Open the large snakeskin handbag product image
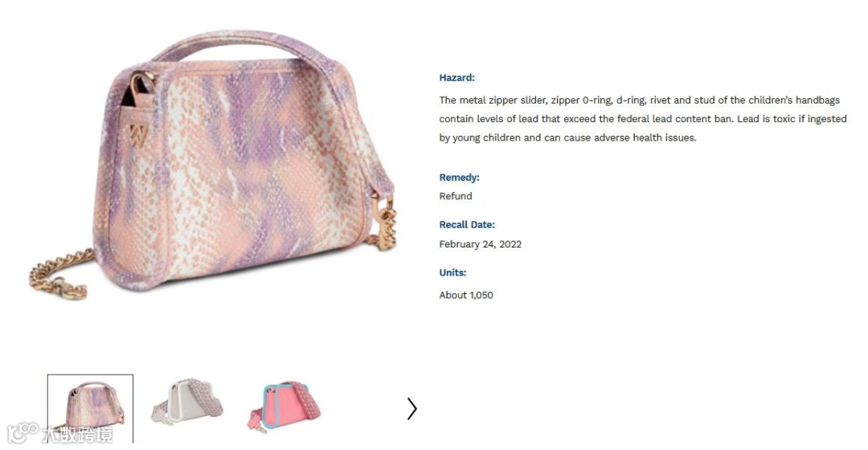The width and height of the screenshot is (868, 450). [x=213, y=165]
